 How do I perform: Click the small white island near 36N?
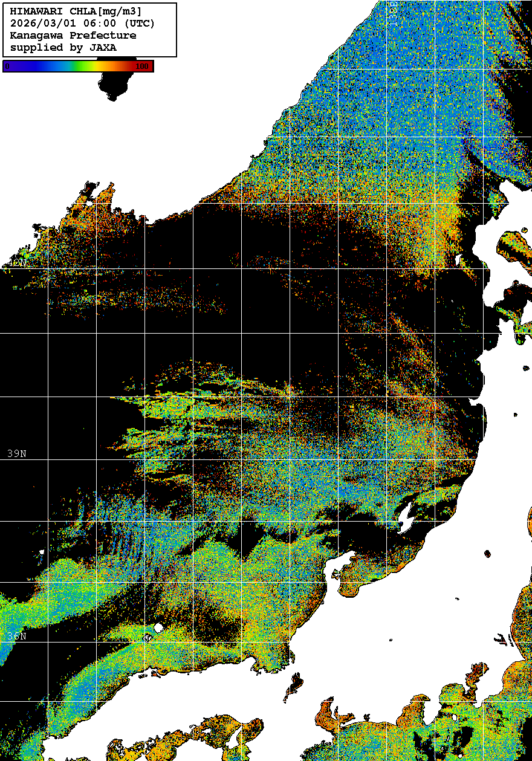click(158, 628)
